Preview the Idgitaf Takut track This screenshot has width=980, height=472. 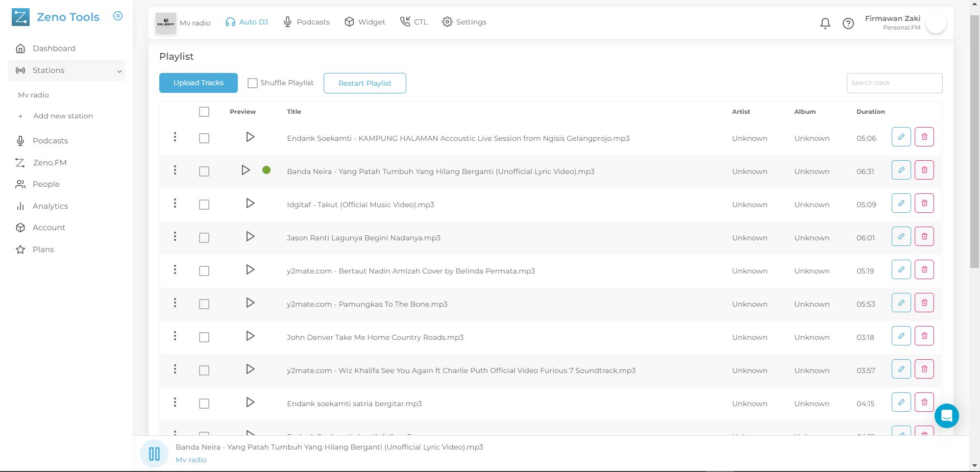(250, 204)
